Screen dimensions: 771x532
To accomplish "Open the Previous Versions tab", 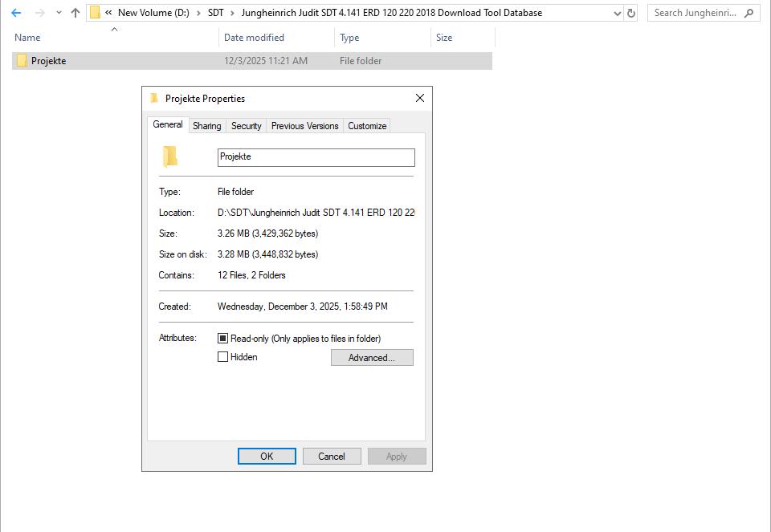I will click(305, 126).
